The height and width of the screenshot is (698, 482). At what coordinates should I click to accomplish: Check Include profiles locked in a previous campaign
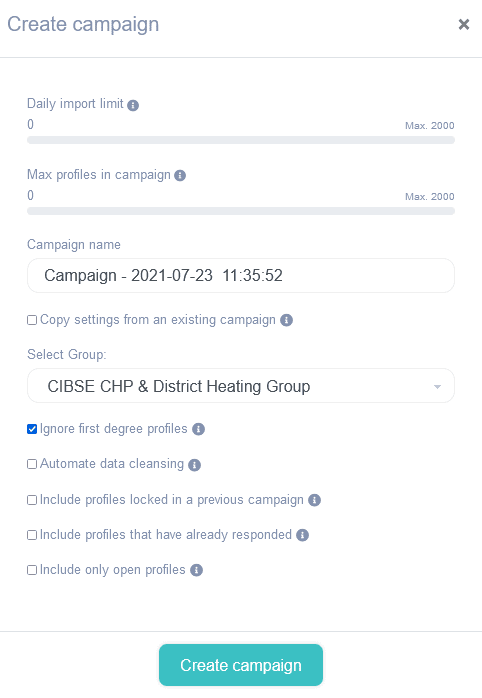tap(32, 500)
